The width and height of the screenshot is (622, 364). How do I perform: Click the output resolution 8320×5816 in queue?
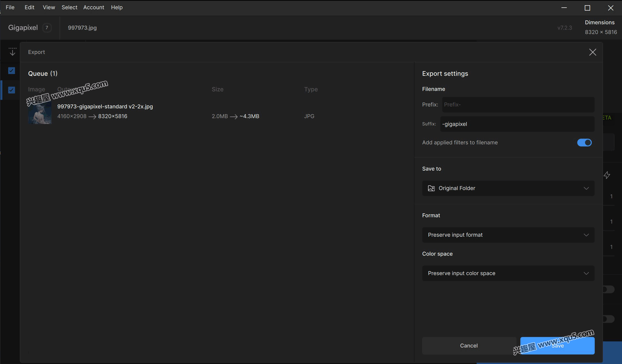click(113, 116)
